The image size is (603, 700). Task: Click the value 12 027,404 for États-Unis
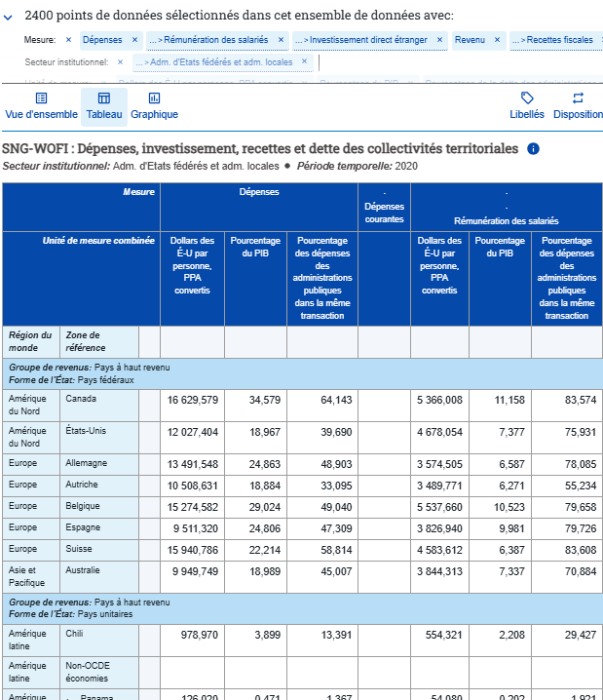pyautogui.click(x=192, y=432)
